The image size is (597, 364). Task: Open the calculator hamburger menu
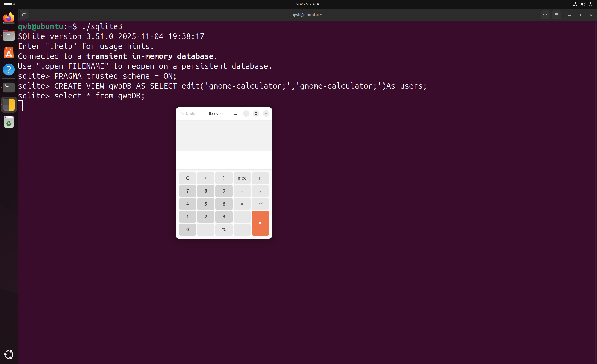coord(235,113)
